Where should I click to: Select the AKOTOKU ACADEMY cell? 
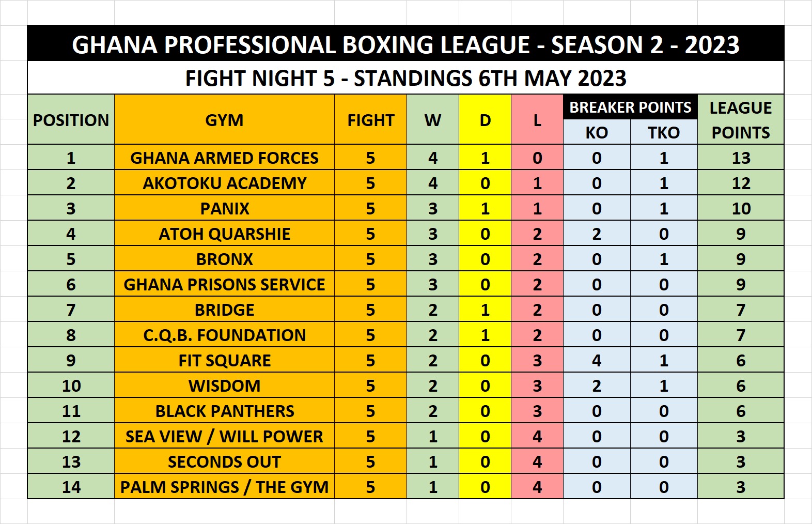[x=224, y=183]
